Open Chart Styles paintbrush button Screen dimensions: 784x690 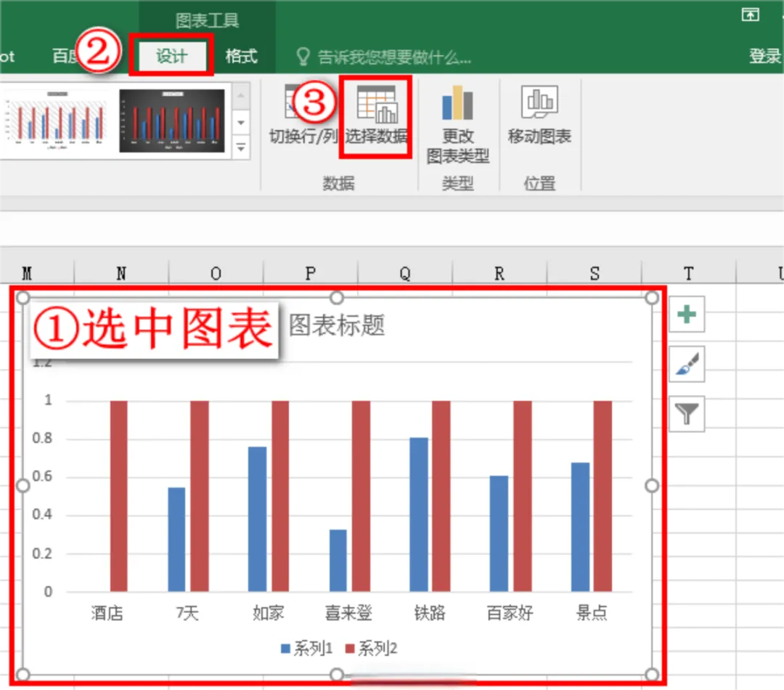687,365
